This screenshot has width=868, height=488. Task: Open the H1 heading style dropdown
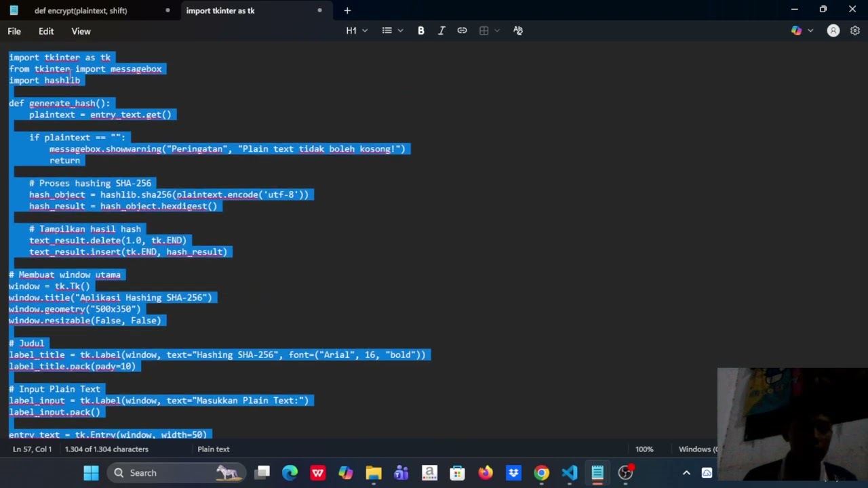357,30
